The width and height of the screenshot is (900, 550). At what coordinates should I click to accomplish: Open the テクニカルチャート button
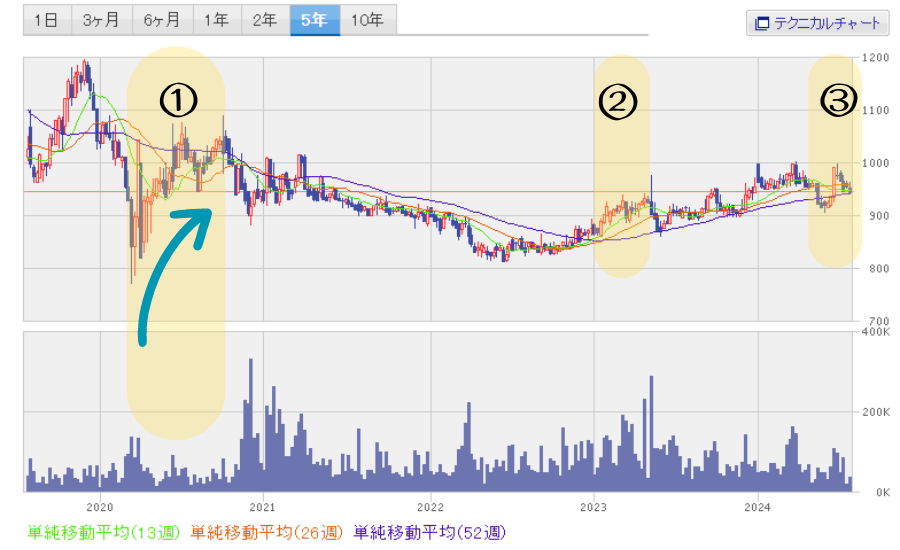pos(818,23)
